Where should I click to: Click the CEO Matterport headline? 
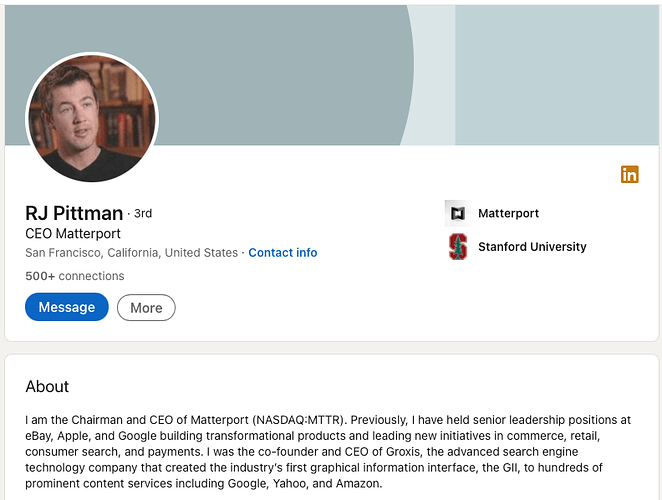(73, 234)
